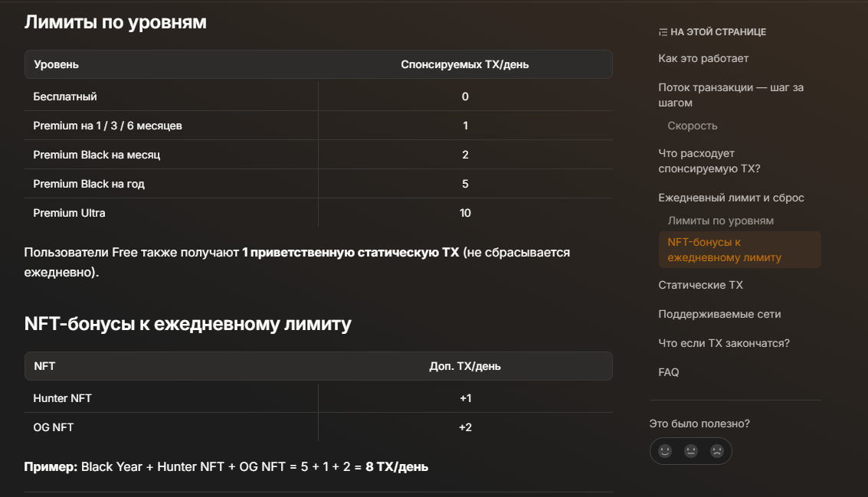
Task: Select NFT-бонусы к ежедневному лимиту in sidebar
Action: pos(739,250)
